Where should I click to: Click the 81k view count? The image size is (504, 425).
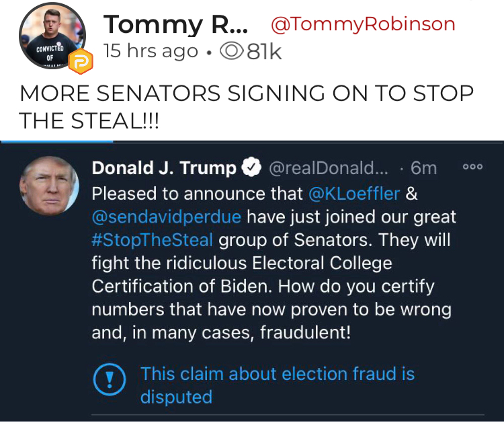tap(264, 52)
